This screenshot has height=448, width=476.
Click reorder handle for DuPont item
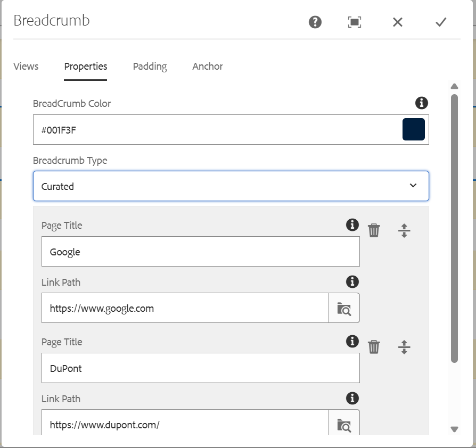coord(404,347)
